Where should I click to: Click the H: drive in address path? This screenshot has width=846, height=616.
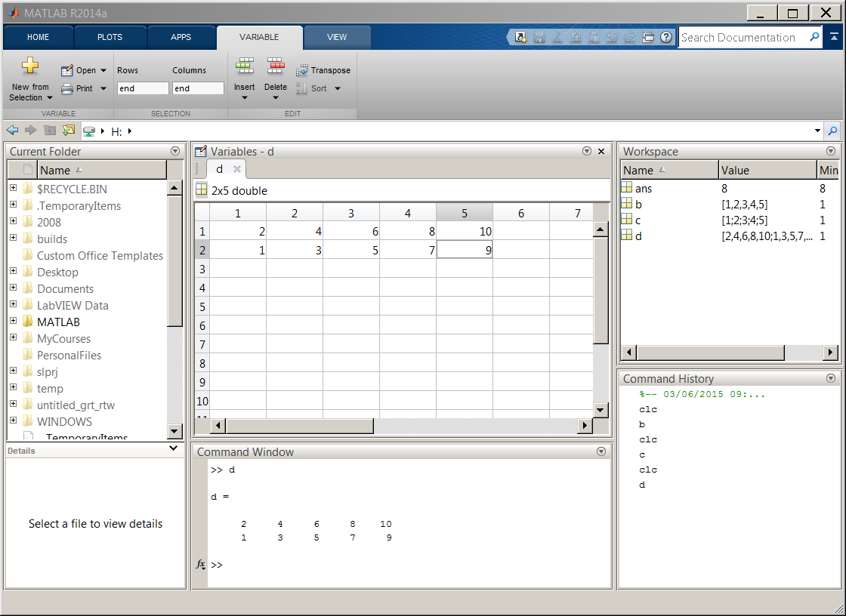coord(116,131)
